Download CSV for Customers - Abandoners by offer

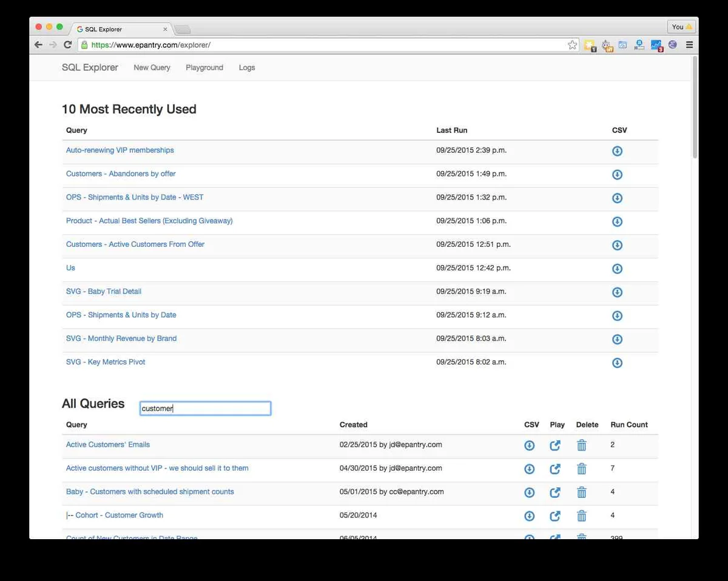617,175
